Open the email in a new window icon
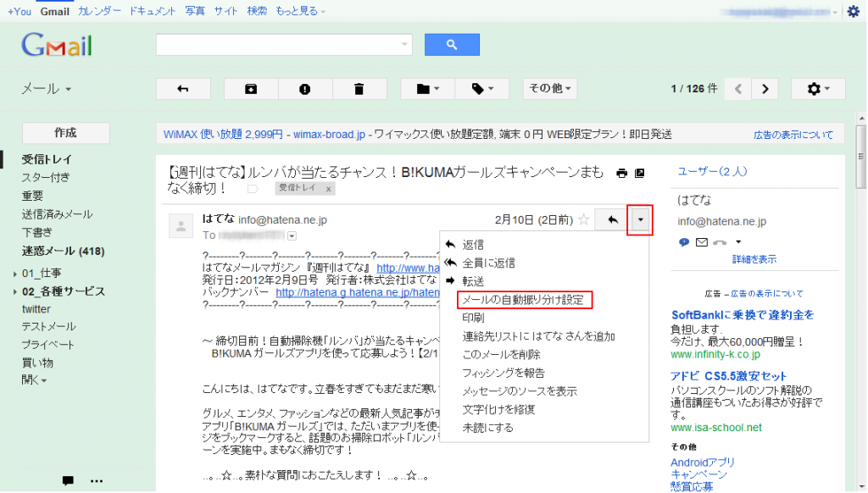 (x=637, y=172)
